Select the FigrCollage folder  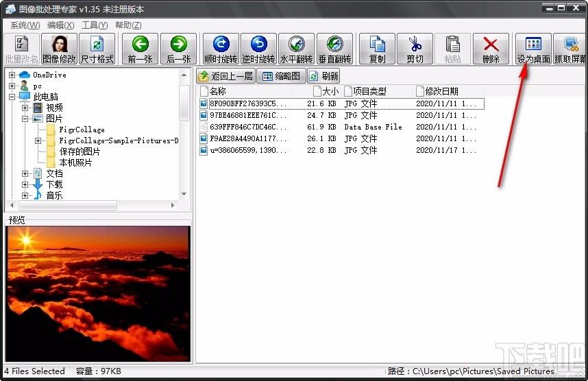click(82, 130)
